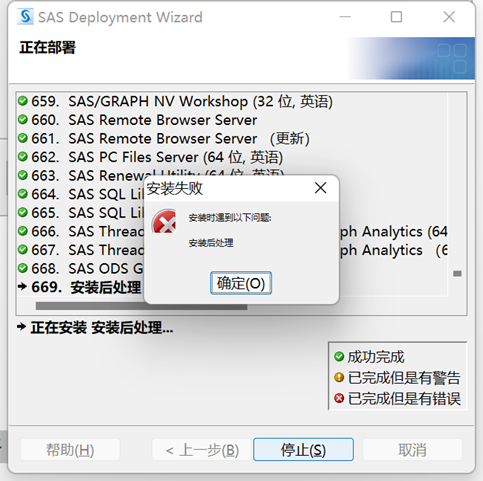Click green status icon for item 659
This screenshot has height=481, width=483.
(x=23, y=101)
